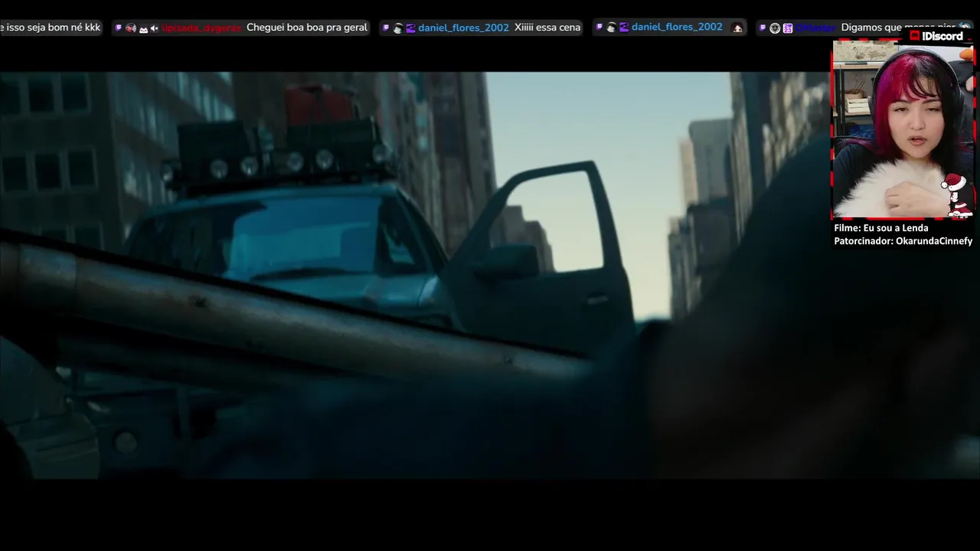Click the Twitch icon beside lipizada_dygeras message
Image resolution: width=980 pixels, height=551 pixels.
[119, 28]
